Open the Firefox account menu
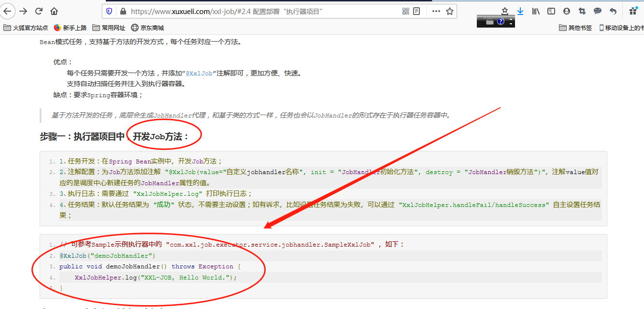The width and height of the screenshot is (644, 309). 567,11
